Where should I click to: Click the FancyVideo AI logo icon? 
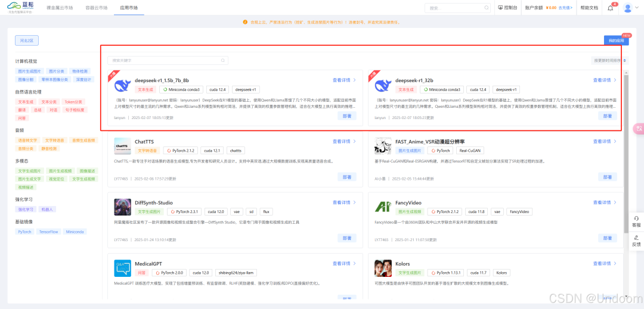[383, 207]
